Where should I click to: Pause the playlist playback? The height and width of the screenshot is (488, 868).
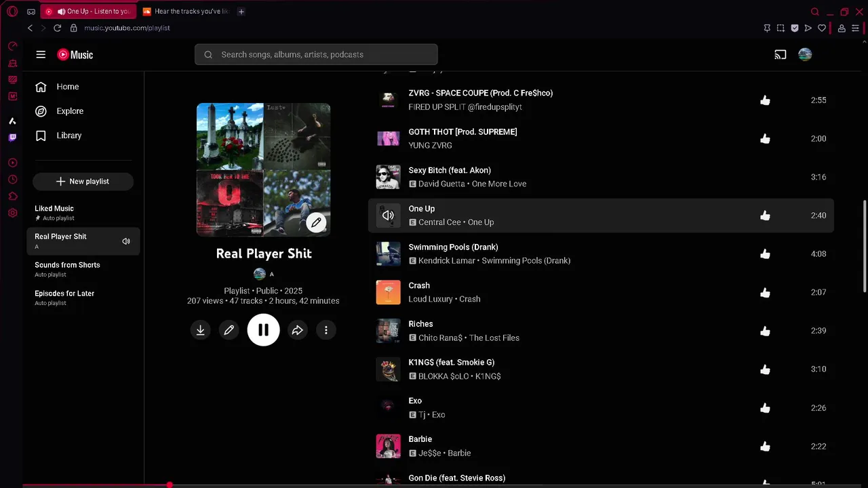[263, 330]
